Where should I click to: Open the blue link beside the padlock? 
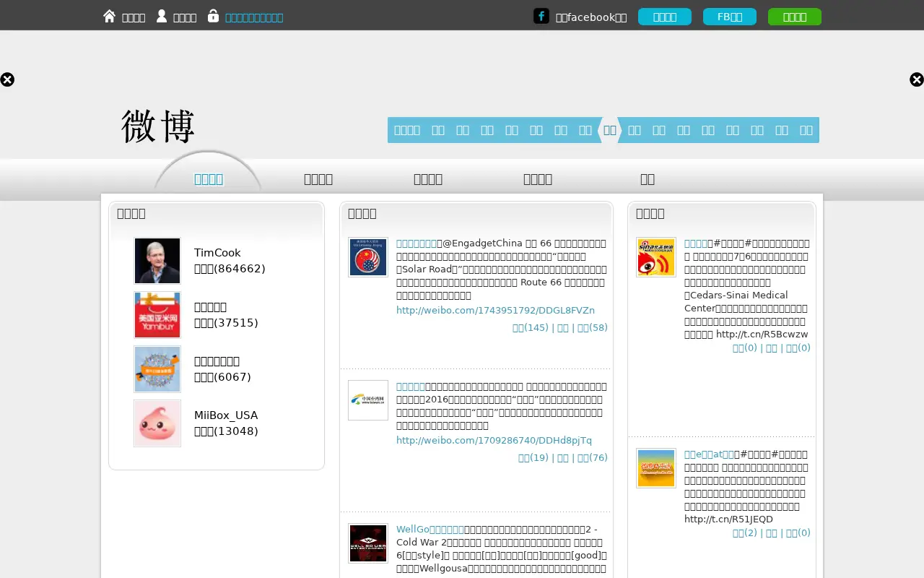click(x=254, y=17)
